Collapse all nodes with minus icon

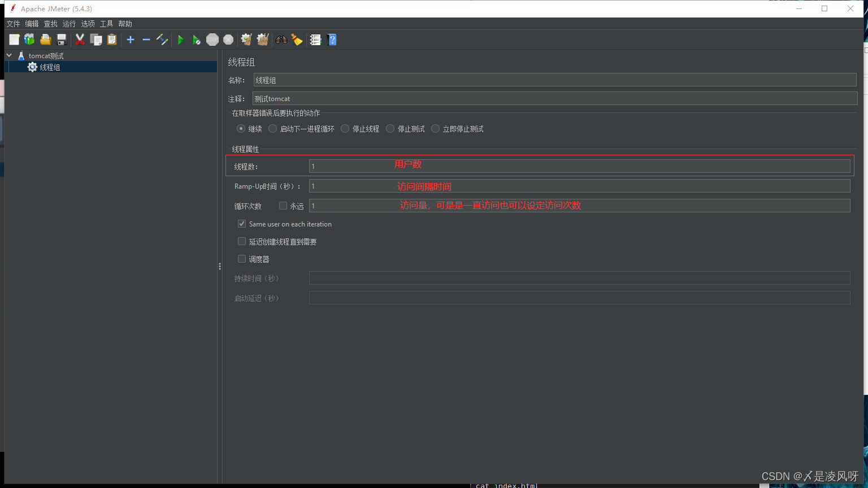click(x=146, y=40)
